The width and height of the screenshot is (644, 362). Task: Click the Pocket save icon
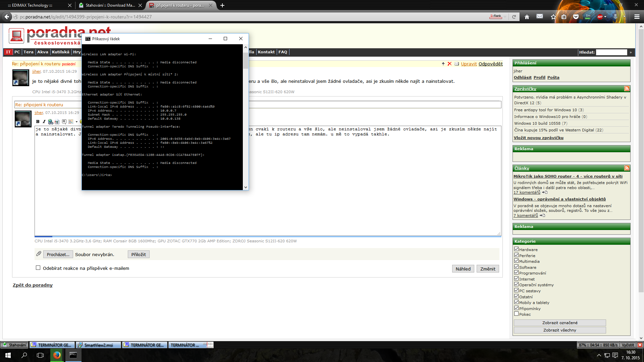[576, 17]
